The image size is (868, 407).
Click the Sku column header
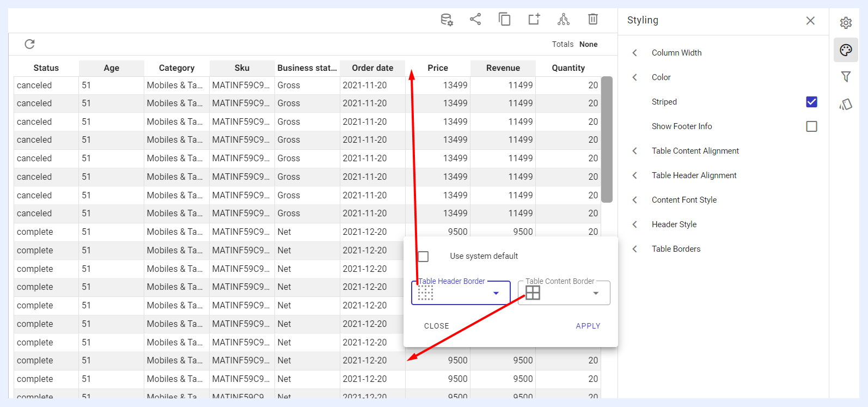242,68
